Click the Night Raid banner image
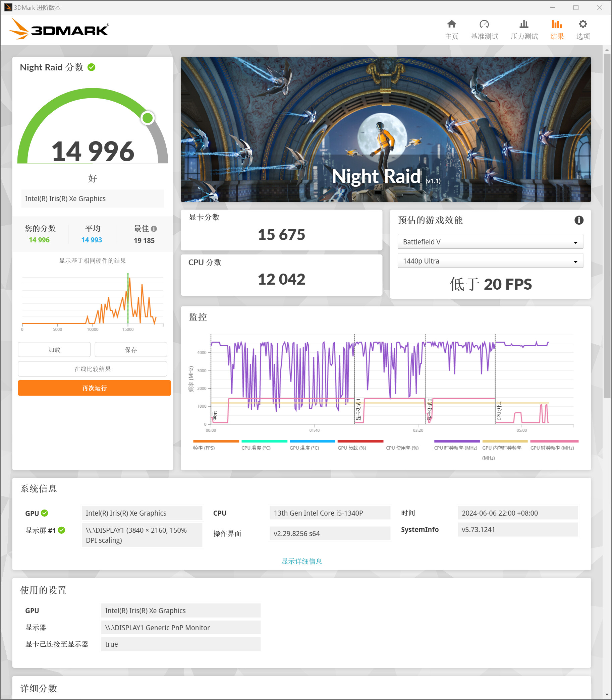The image size is (612, 700). (386, 129)
